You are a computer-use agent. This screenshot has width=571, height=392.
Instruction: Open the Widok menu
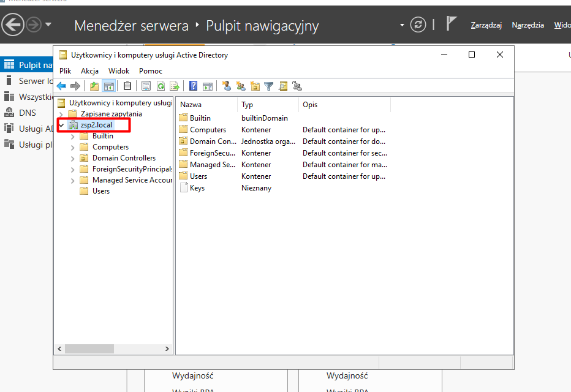(x=119, y=71)
